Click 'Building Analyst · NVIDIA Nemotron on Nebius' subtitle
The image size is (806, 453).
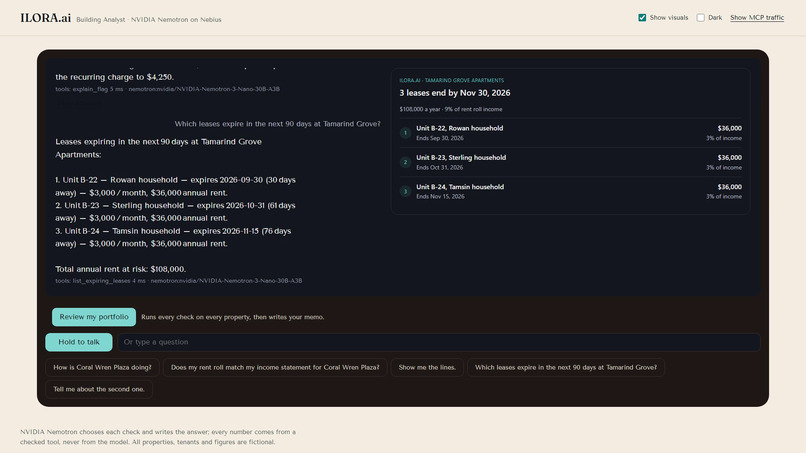tap(149, 20)
